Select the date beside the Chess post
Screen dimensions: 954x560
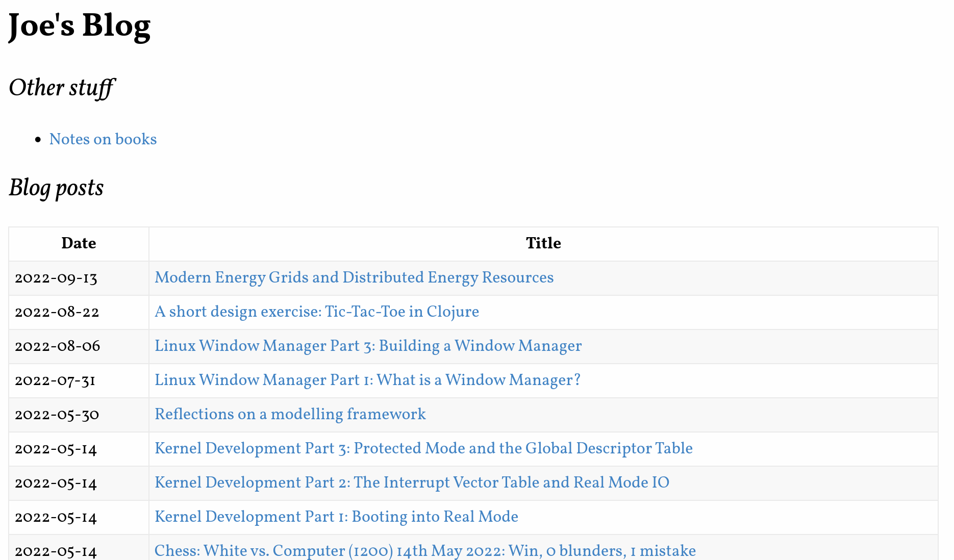click(x=56, y=551)
